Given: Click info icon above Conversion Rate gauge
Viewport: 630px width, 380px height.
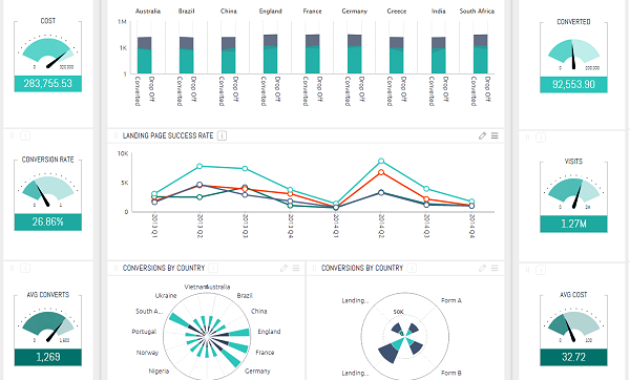Looking at the screenshot, I should pos(25,136).
